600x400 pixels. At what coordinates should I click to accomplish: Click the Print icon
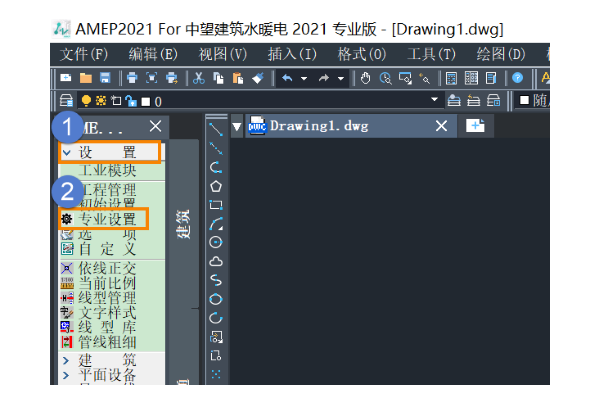[x=132, y=78]
